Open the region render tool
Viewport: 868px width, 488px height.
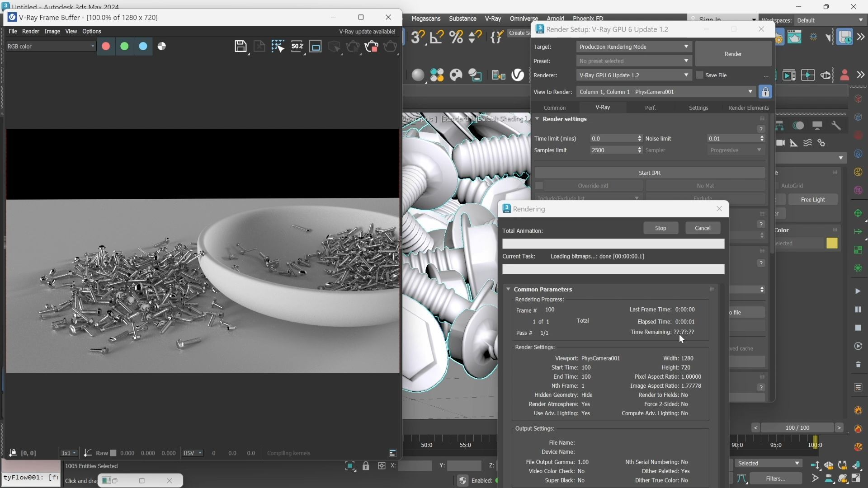pos(278,46)
